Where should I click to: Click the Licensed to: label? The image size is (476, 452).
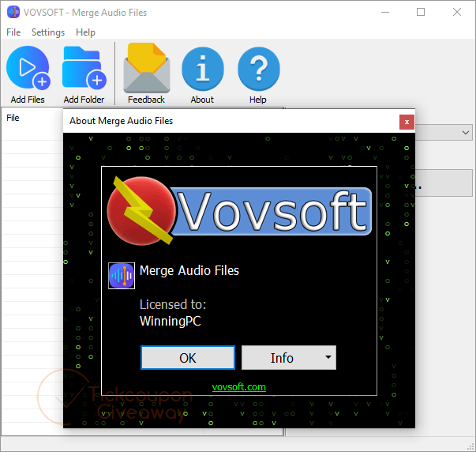click(x=173, y=304)
